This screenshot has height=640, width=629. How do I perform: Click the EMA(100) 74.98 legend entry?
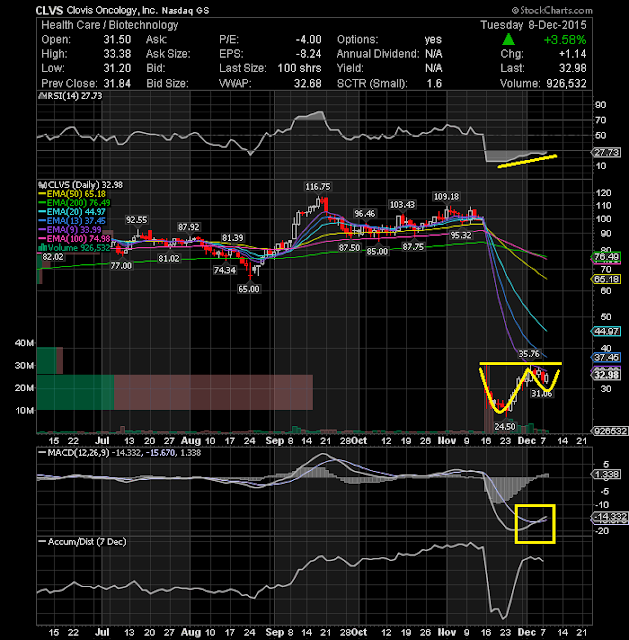(75, 239)
